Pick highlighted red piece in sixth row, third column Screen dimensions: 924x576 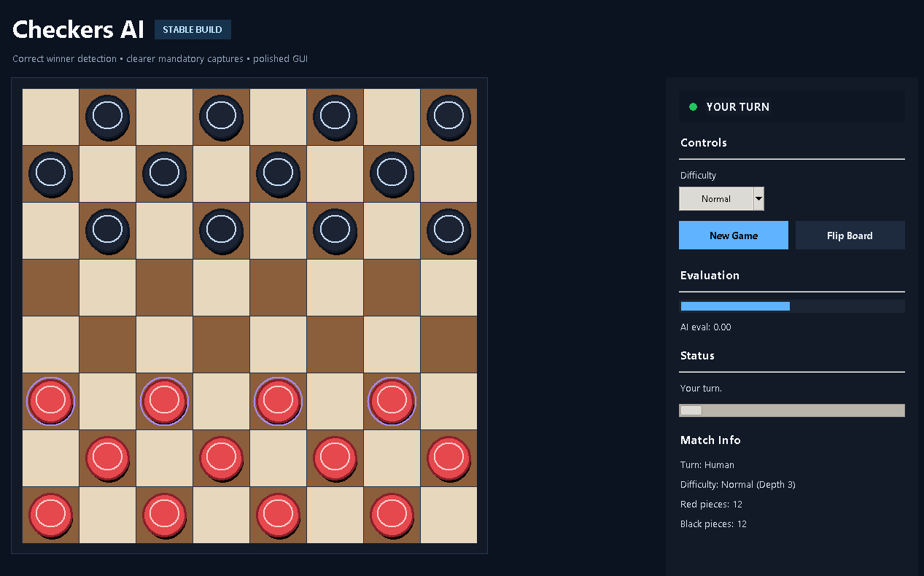(165, 401)
